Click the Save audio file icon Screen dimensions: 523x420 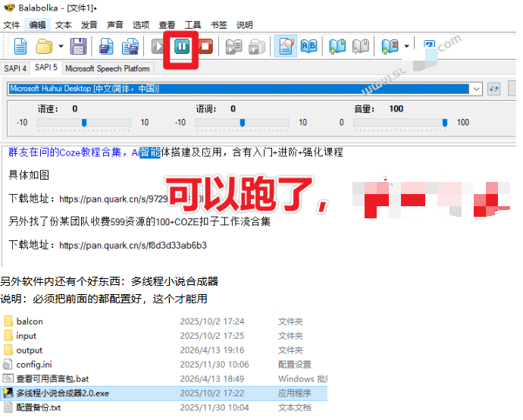(x=106, y=46)
